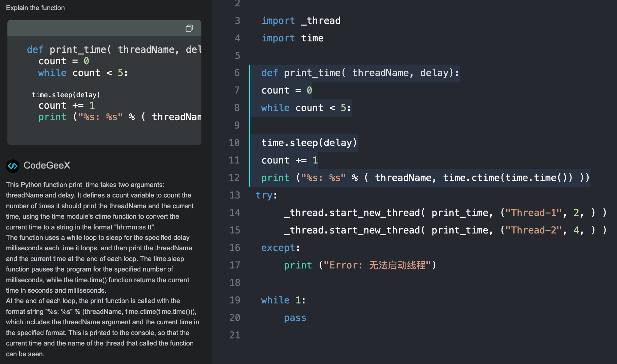This screenshot has height=364, width=617.
Task: Click the CodeGeeX name label
Action: (47, 165)
